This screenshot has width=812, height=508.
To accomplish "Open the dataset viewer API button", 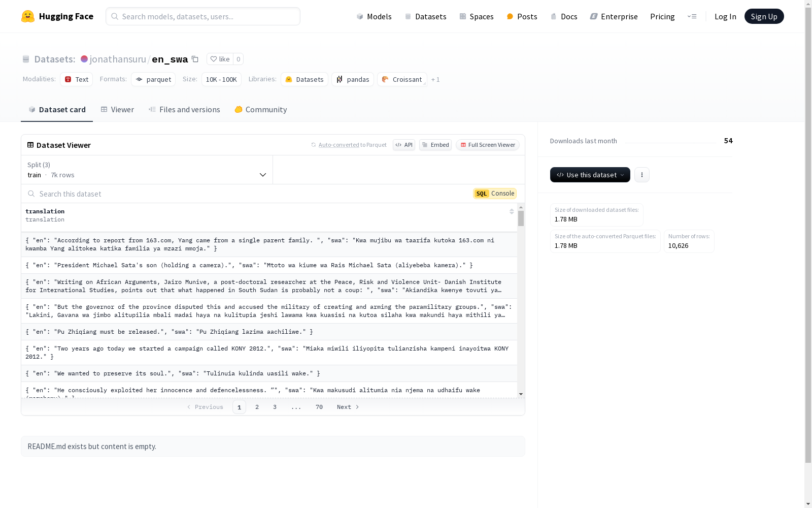I will coord(404,145).
